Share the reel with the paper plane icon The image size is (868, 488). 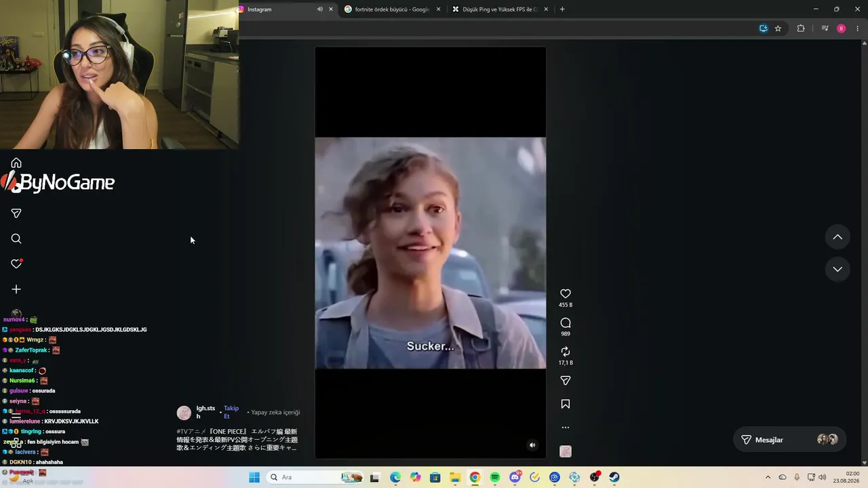[x=566, y=380]
